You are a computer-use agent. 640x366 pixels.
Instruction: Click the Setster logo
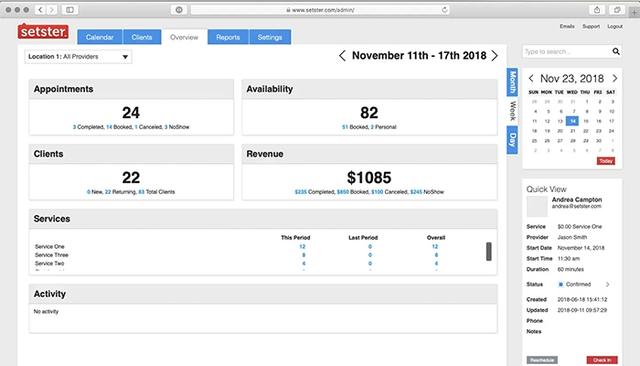(43, 31)
